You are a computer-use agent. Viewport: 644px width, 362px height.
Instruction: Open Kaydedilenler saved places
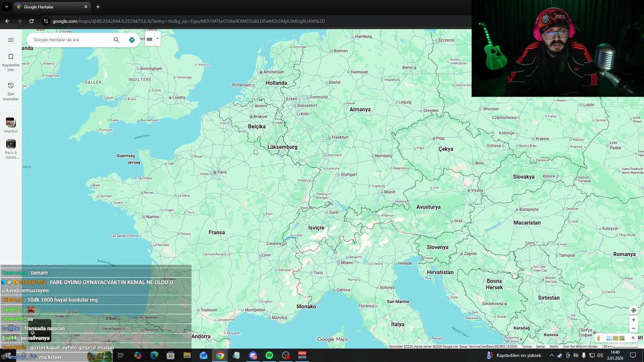[11, 62]
